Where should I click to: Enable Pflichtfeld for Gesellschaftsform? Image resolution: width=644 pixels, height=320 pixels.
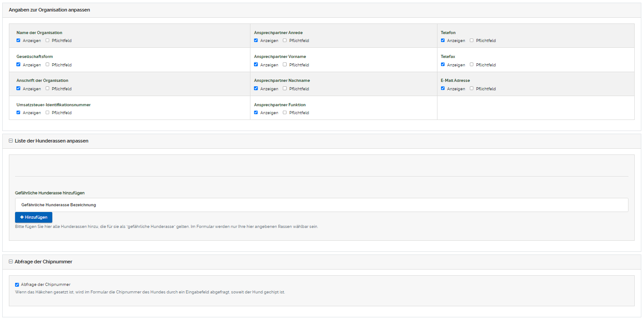(x=47, y=65)
